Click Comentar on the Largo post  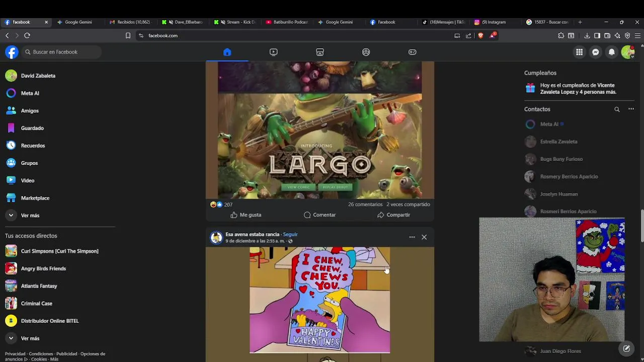[x=319, y=215]
